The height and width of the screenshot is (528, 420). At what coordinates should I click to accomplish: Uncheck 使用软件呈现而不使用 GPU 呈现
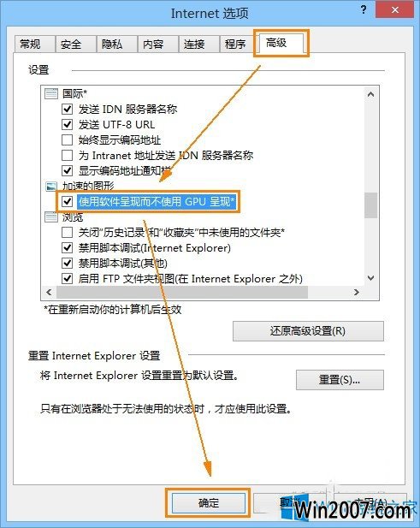(68, 201)
